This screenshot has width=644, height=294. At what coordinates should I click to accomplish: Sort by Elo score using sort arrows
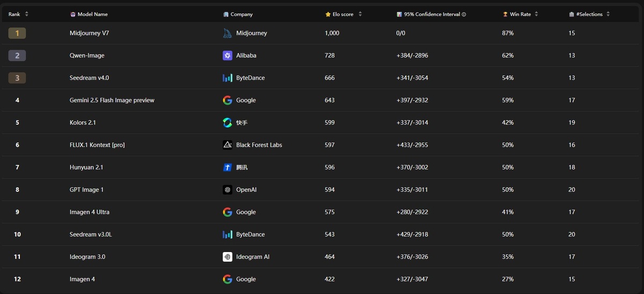[x=360, y=15]
